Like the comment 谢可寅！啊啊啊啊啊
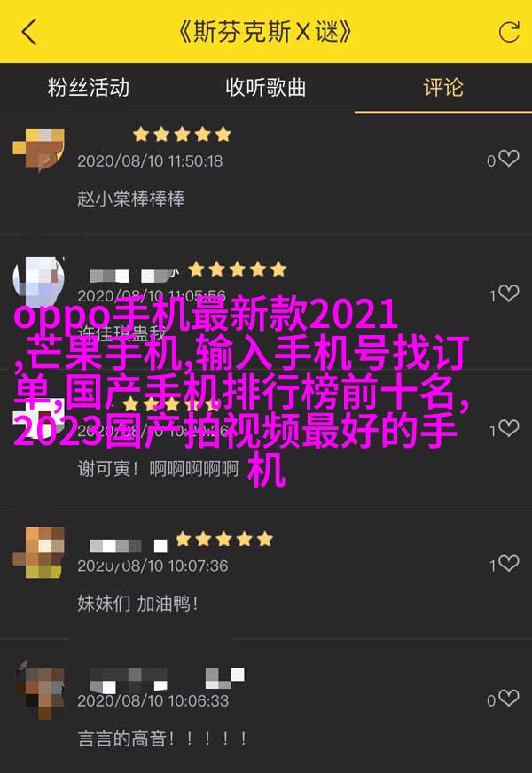The height and width of the screenshot is (773, 532). pos(508,428)
